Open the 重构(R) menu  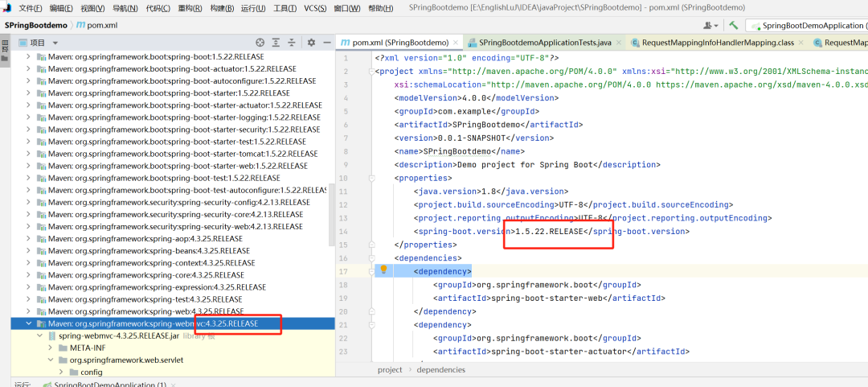click(x=190, y=8)
